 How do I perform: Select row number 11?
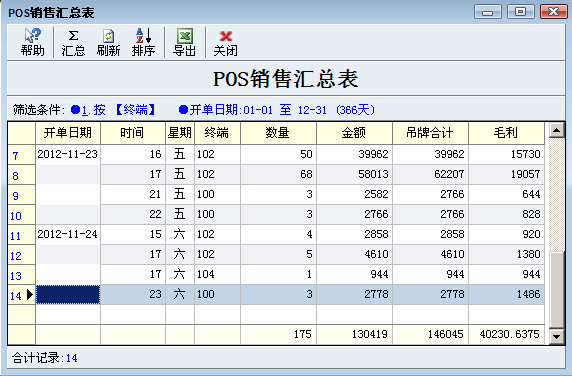(22, 235)
